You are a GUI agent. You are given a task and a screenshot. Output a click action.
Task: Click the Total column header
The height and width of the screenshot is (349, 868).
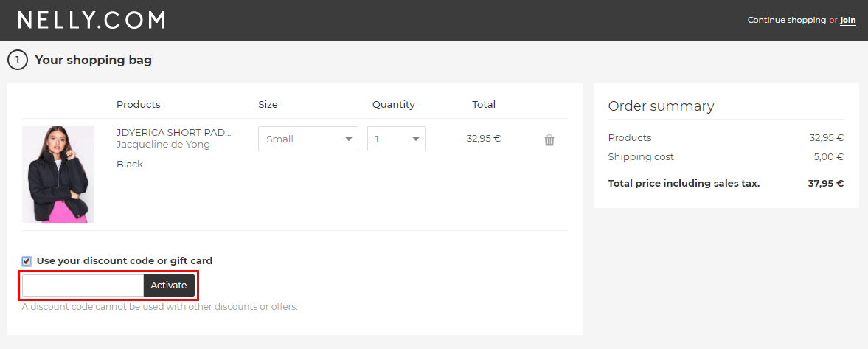[484, 104]
